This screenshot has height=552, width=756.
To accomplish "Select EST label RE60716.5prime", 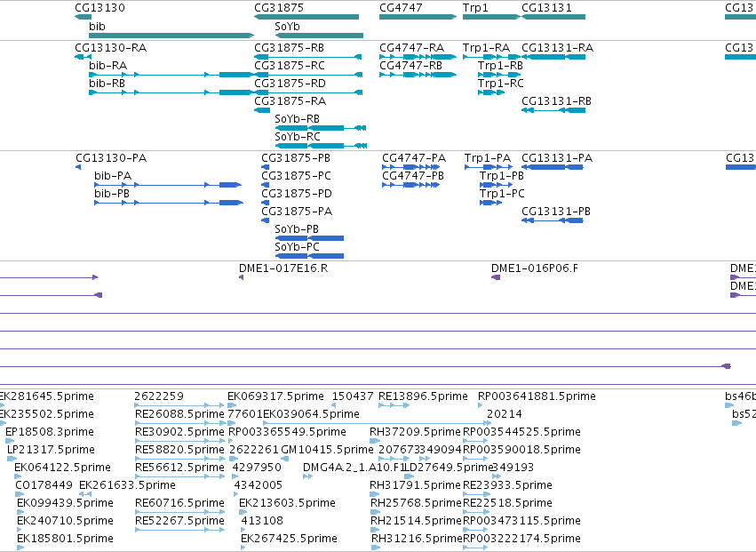I will pyautogui.click(x=179, y=503).
